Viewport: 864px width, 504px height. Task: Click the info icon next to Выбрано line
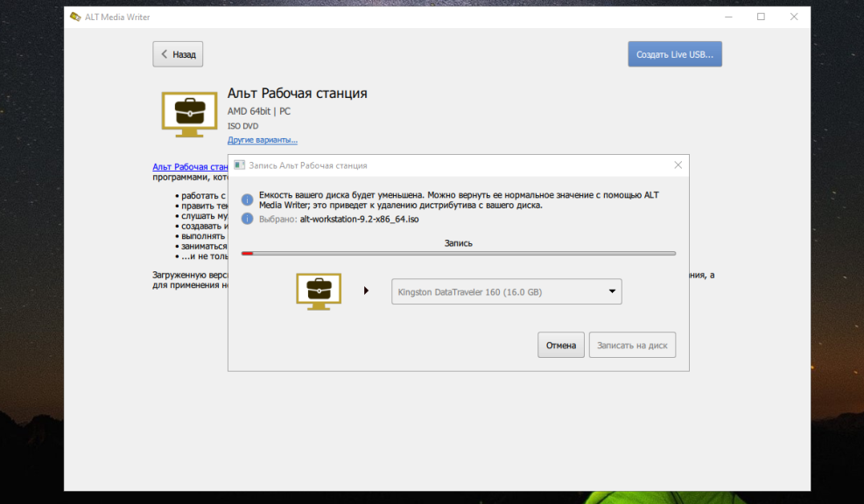click(x=247, y=219)
